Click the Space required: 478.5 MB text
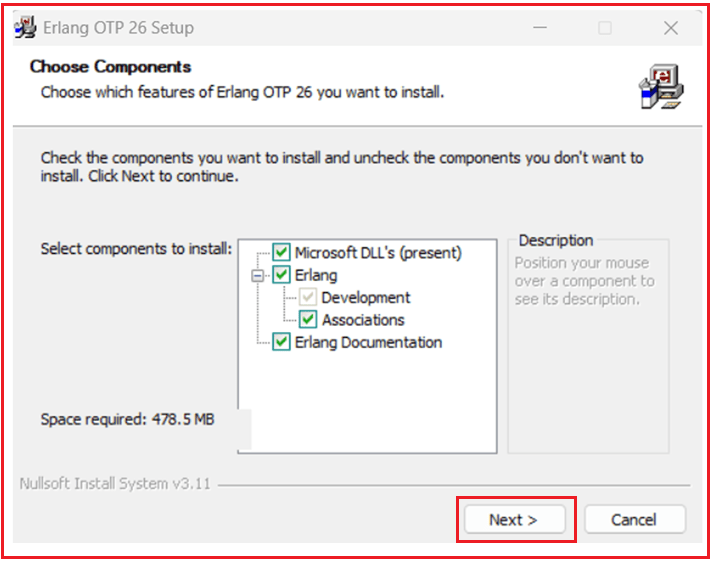 [x=127, y=419]
